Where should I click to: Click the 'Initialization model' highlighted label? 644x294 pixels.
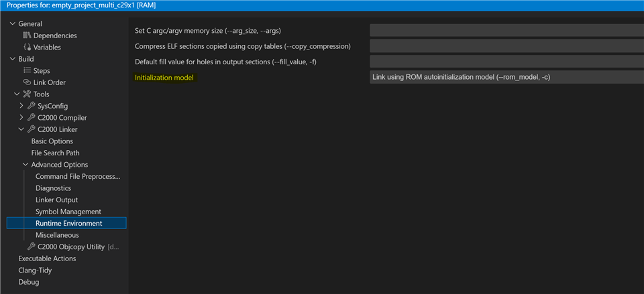pyautogui.click(x=164, y=77)
